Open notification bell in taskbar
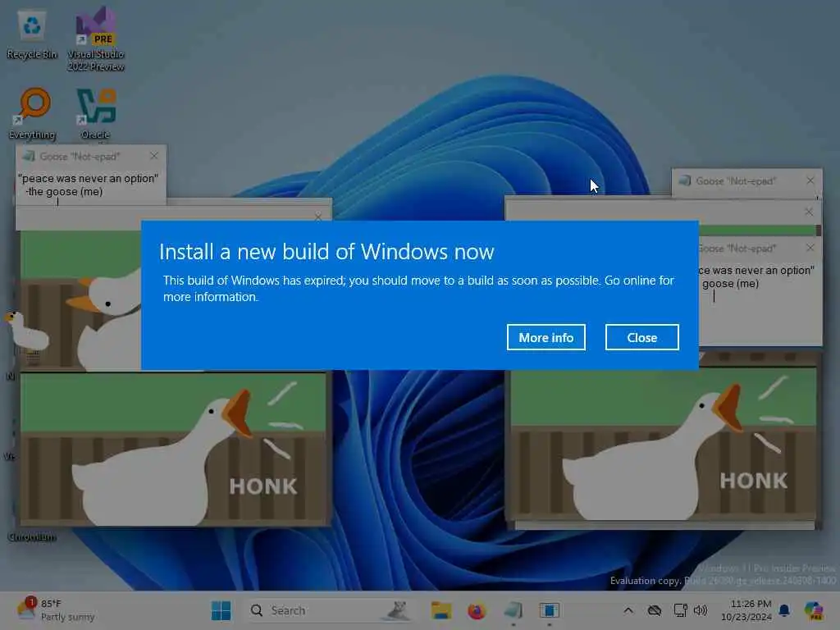Image resolution: width=840 pixels, height=630 pixels. (x=784, y=610)
